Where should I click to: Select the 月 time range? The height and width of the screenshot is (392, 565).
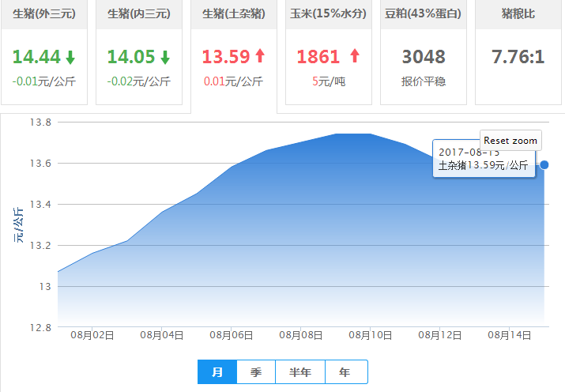coord(217,371)
